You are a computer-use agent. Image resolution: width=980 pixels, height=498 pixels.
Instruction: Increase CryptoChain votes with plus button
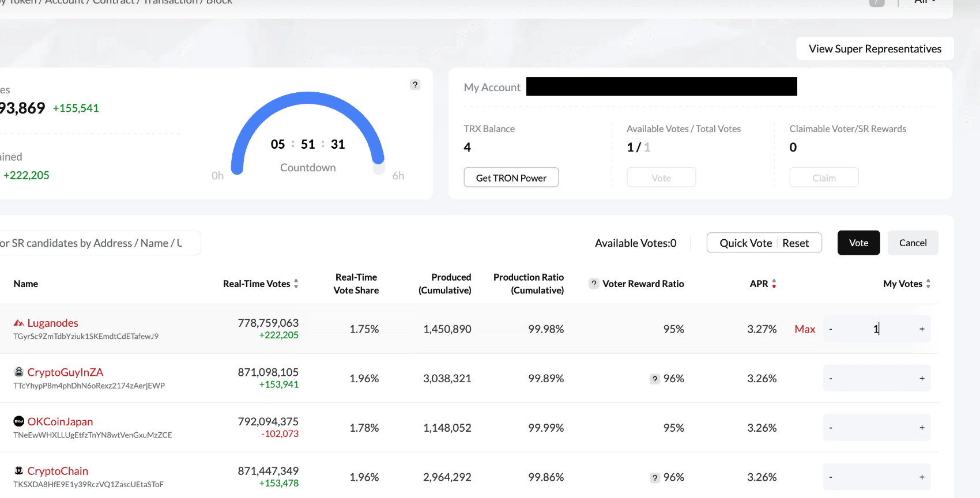(922, 477)
